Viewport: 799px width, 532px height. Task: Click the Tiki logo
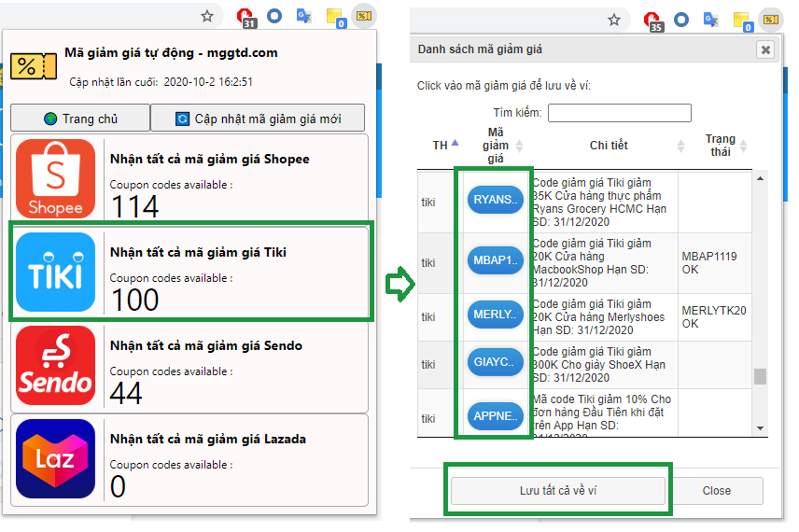coord(56,272)
